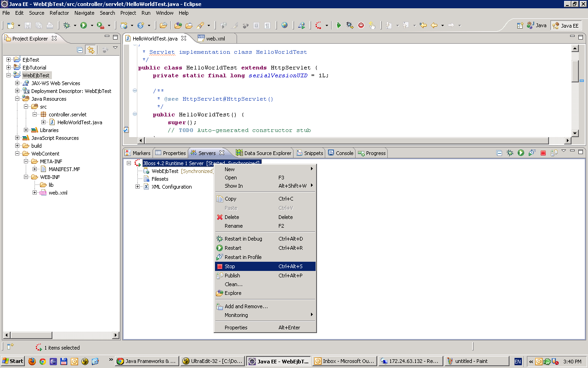Open the Save icon to save HelloWorldTest.java
The height and width of the screenshot is (368, 588).
click(x=28, y=25)
